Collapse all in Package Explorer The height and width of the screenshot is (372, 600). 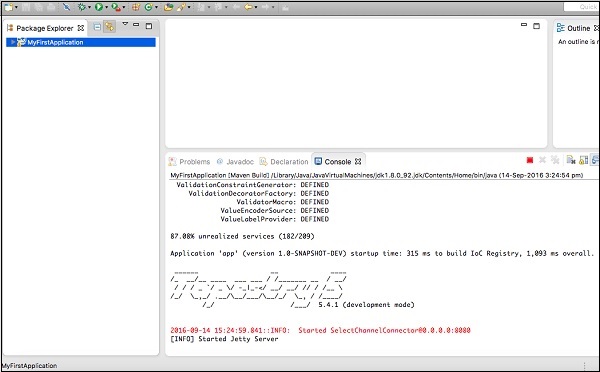click(x=97, y=27)
